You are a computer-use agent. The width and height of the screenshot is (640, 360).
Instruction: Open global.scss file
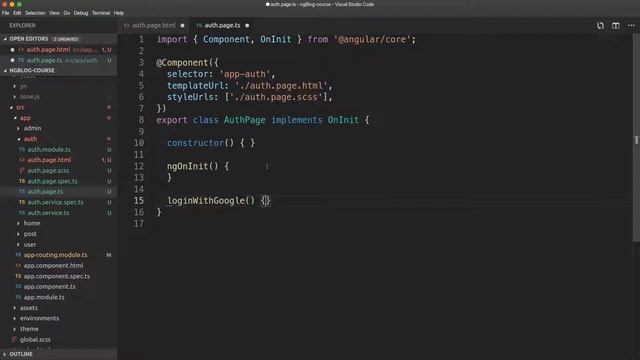58,340
